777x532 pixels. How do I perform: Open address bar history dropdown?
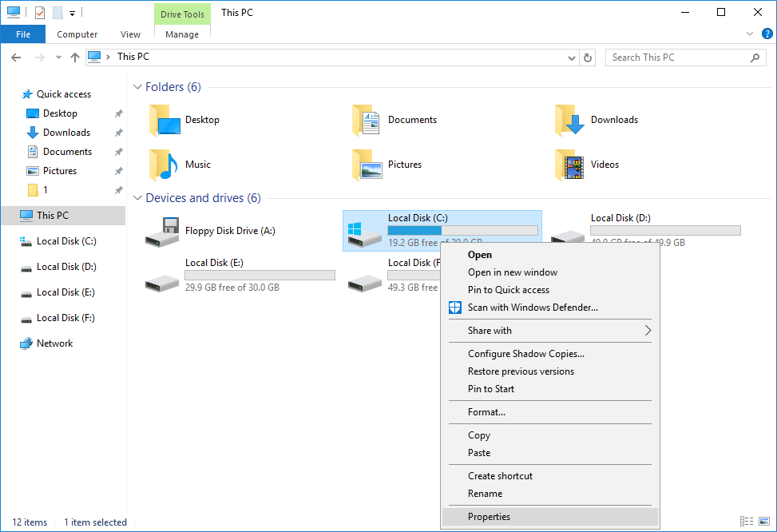tap(571, 58)
